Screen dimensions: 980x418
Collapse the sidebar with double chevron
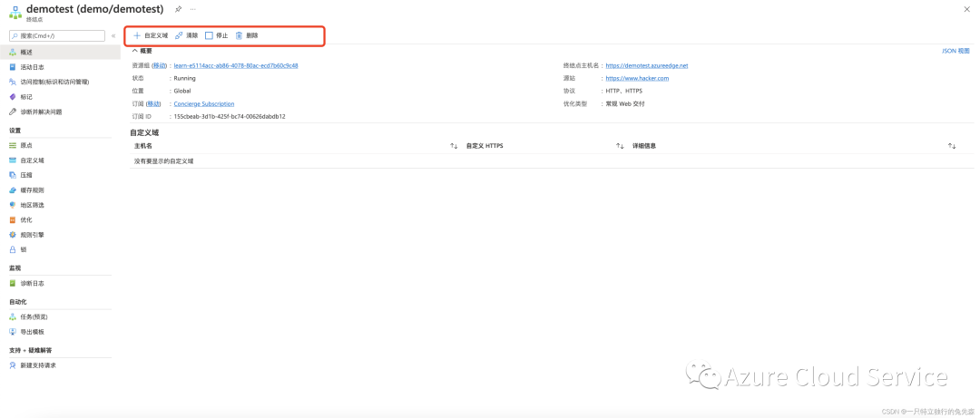tap(113, 36)
